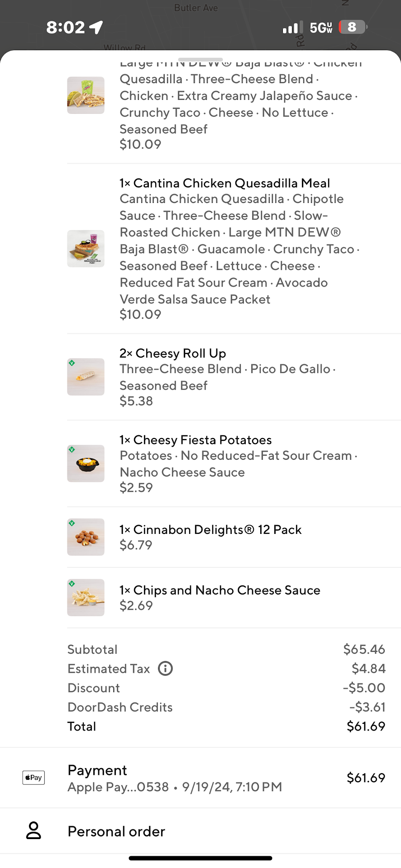Select the Personal order row
Image resolution: width=401 pixels, height=868 pixels.
click(x=200, y=831)
